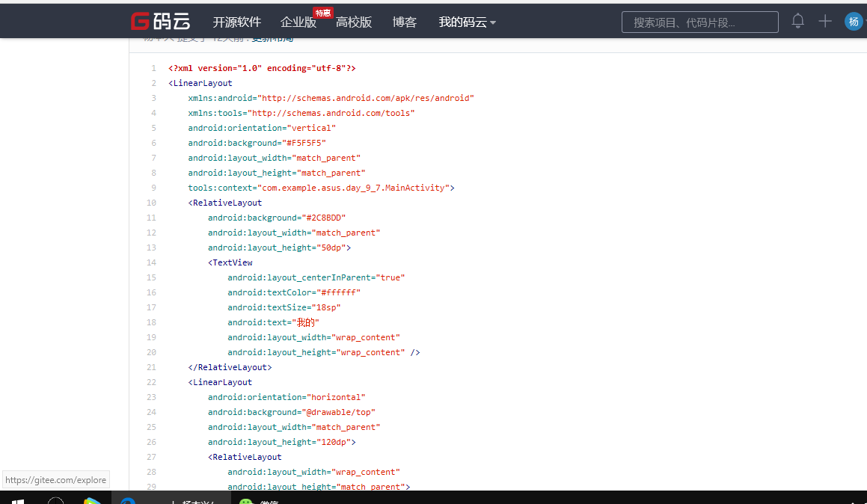Click layout_width="wrap_content" on line 19
867x504 pixels.
click(314, 338)
